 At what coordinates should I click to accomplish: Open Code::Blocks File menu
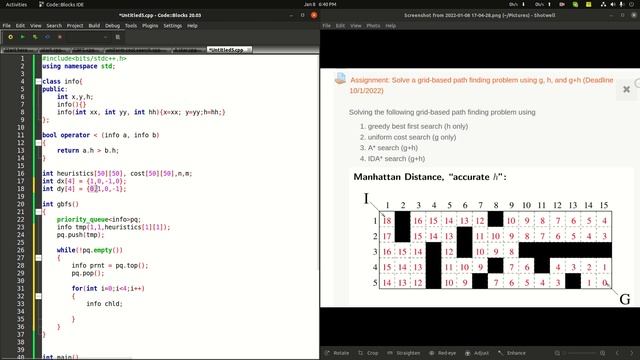(7, 26)
